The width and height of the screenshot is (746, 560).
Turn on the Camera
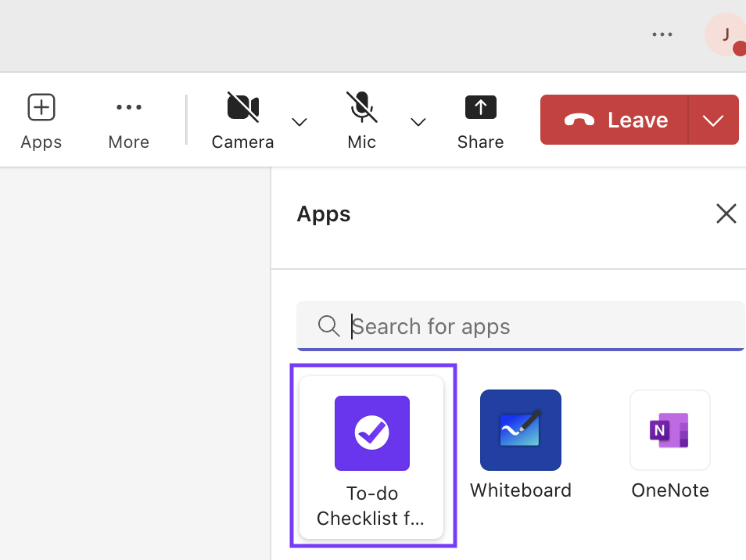pyautogui.click(x=242, y=108)
